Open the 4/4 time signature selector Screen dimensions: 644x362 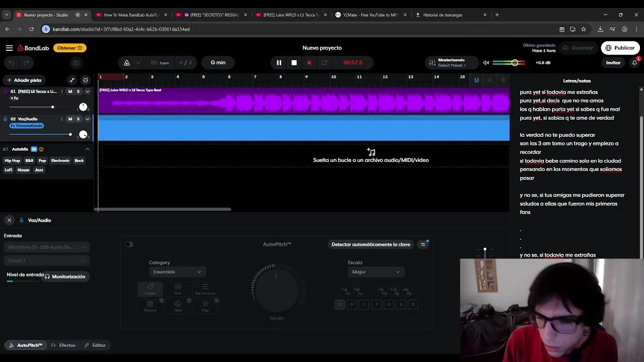186,63
